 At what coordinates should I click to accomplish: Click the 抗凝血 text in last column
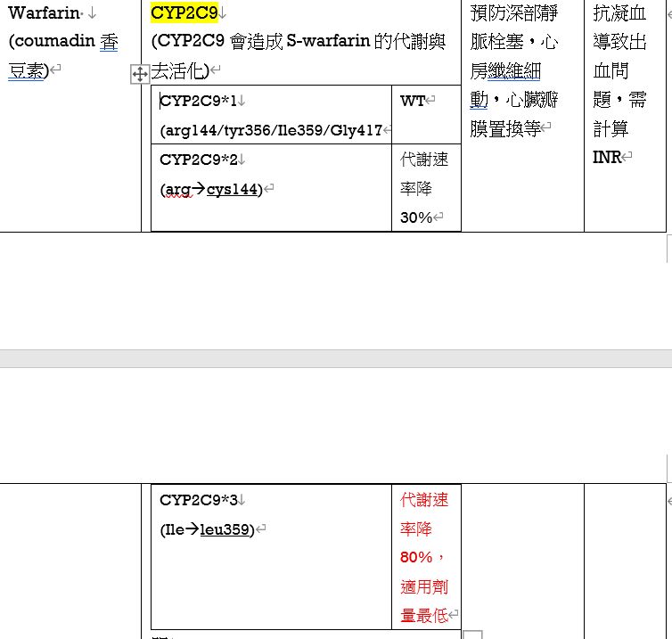(x=619, y=13)
